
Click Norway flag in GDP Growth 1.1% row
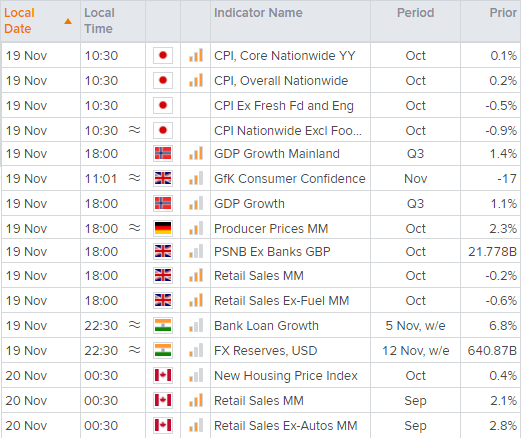coord(163,203)
